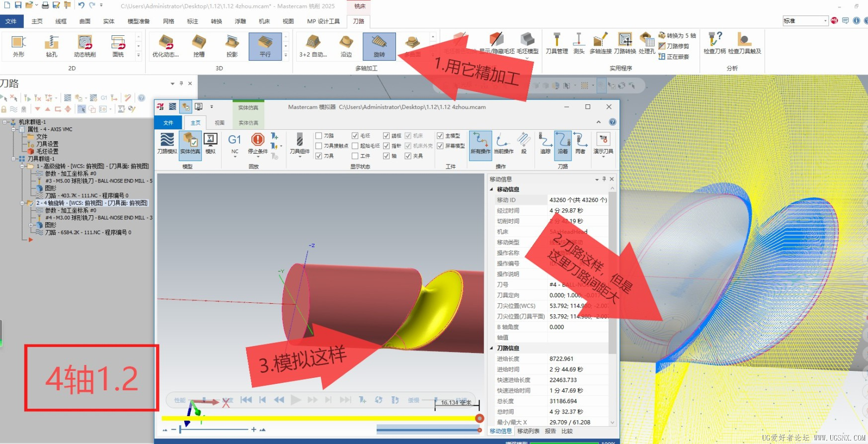Click the 正在嵌套 nesting button

click(673, 57)
